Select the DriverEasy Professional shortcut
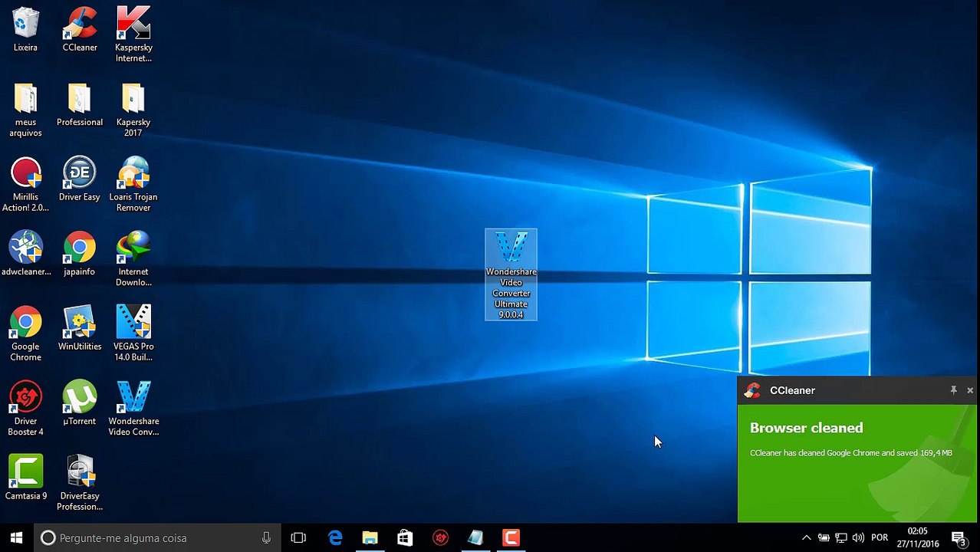This screenshot has width=980, height=552. pos(80,483)
